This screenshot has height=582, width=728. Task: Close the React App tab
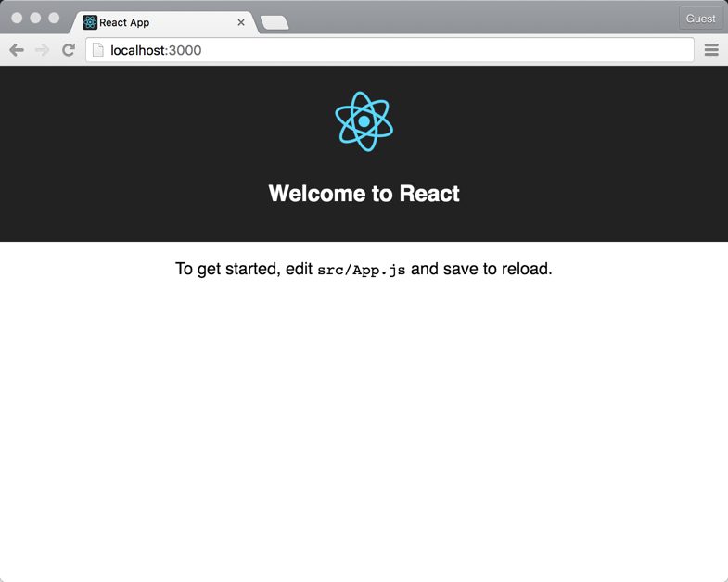coord(241,22)
